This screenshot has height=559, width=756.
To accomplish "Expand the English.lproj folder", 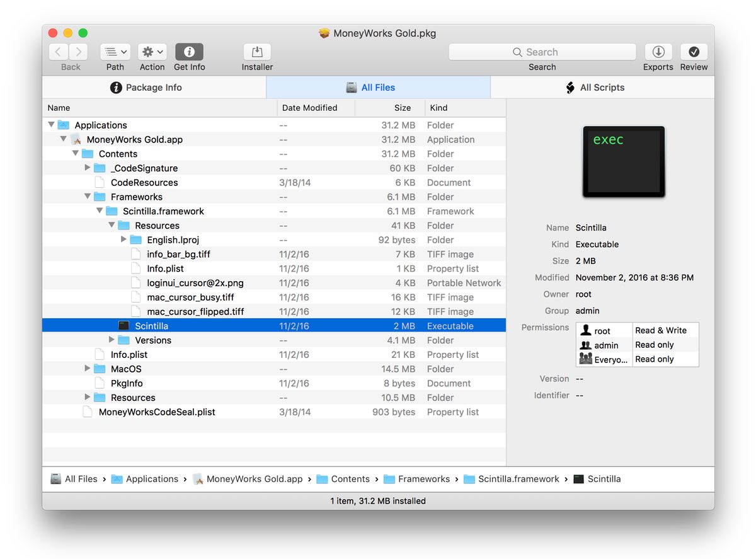I will 123,239.
